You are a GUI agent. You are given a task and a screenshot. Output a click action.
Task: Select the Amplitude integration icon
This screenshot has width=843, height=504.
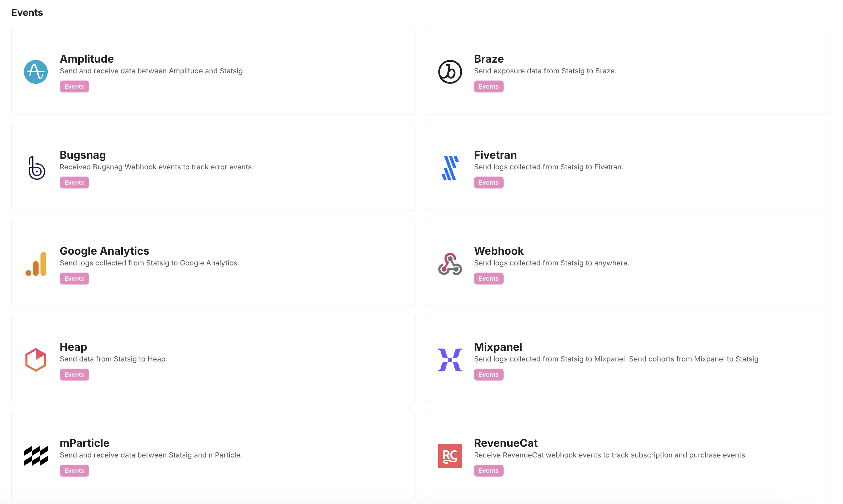pyautogui.click(x=35, y=72)
